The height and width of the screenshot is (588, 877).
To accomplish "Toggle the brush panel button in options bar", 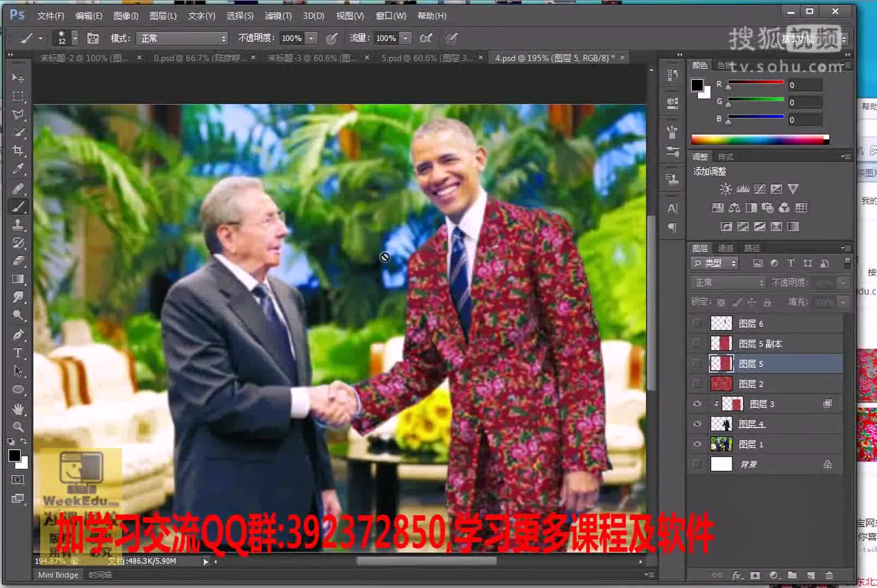I will tap(93, 38).
